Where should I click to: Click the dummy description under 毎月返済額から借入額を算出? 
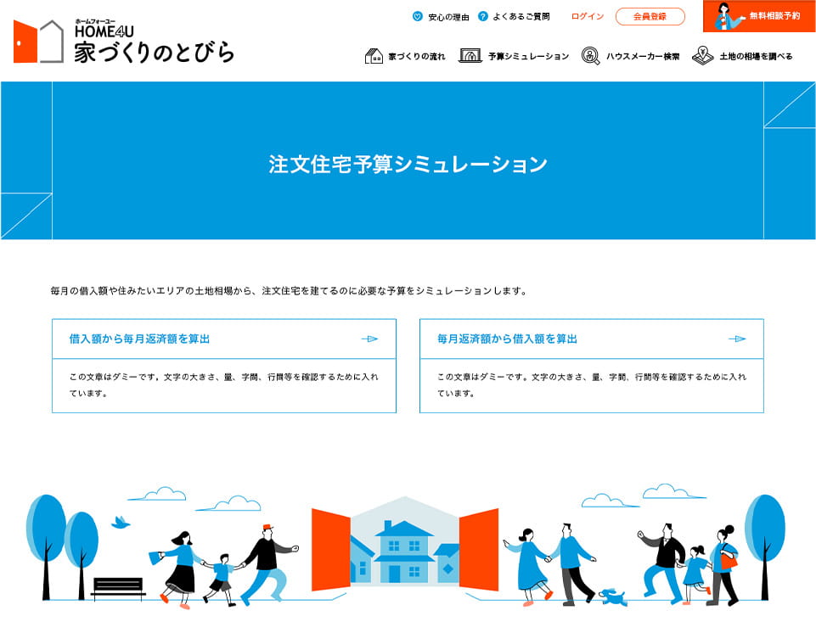(592, 385)
